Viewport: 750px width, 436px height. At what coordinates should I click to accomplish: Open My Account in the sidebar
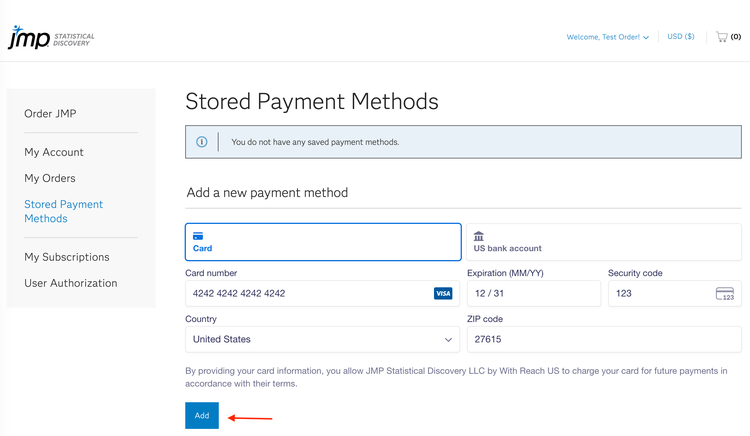[54, 152]
